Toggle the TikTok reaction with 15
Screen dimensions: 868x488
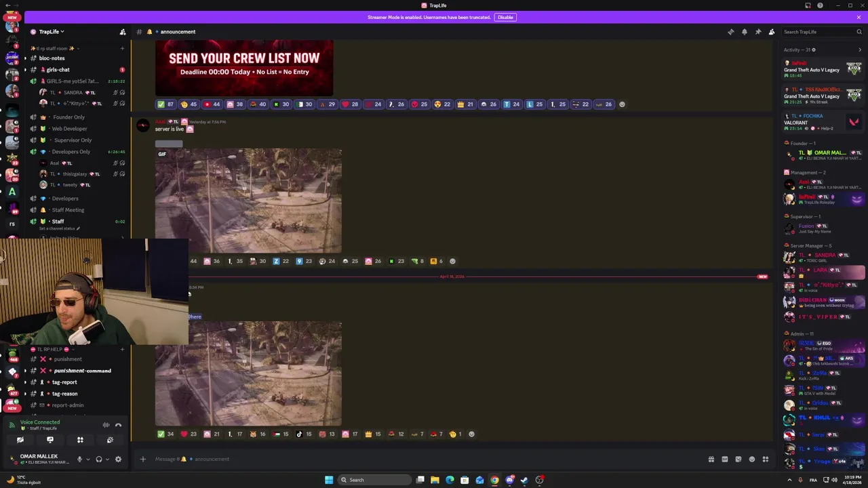point(304,434)
